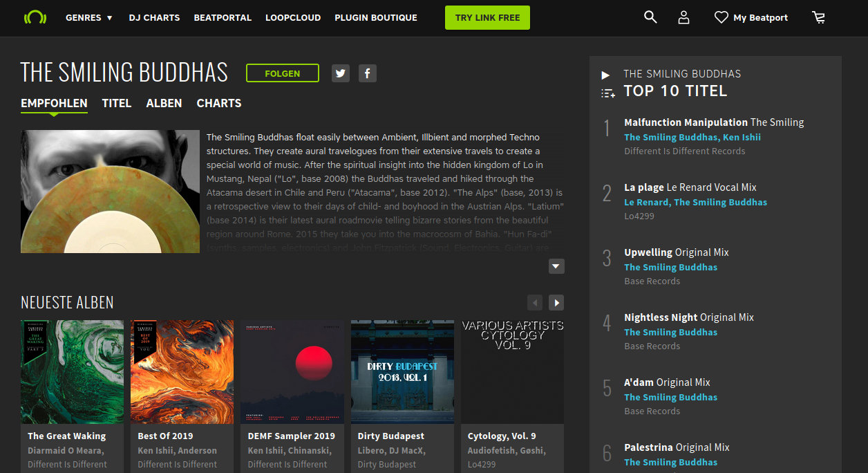Open Cytology Vol. 9 album cover

(x=513, y=372)
